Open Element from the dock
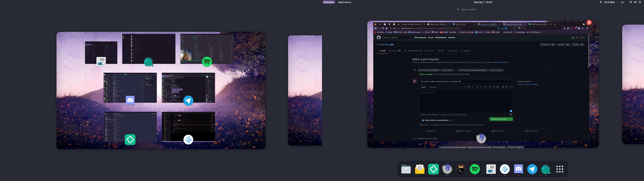 [433, 169]
